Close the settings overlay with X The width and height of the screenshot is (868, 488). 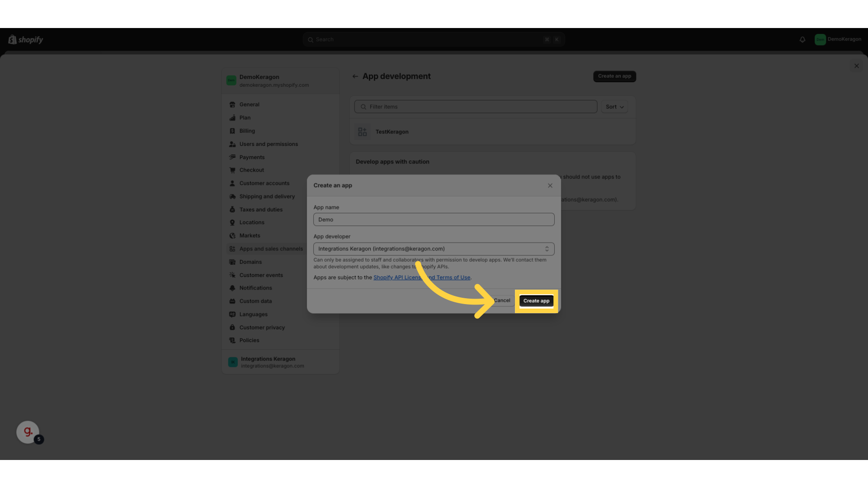tap(857, 66)
